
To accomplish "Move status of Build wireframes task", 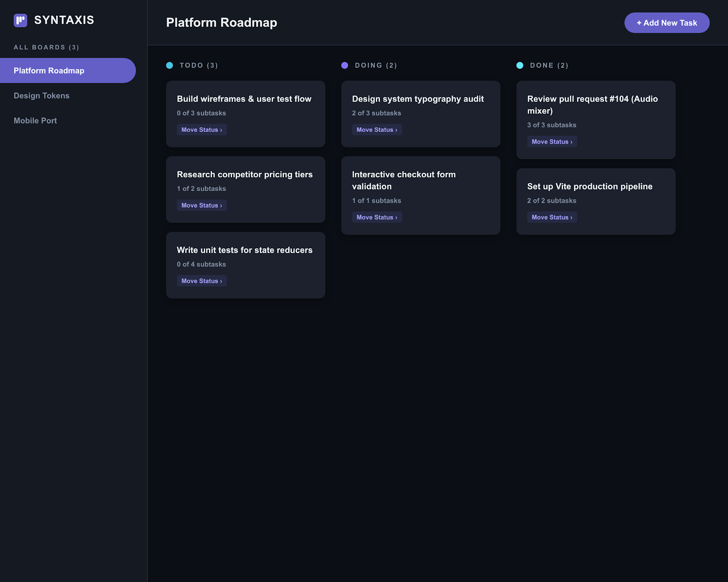I will coord(202,130).
